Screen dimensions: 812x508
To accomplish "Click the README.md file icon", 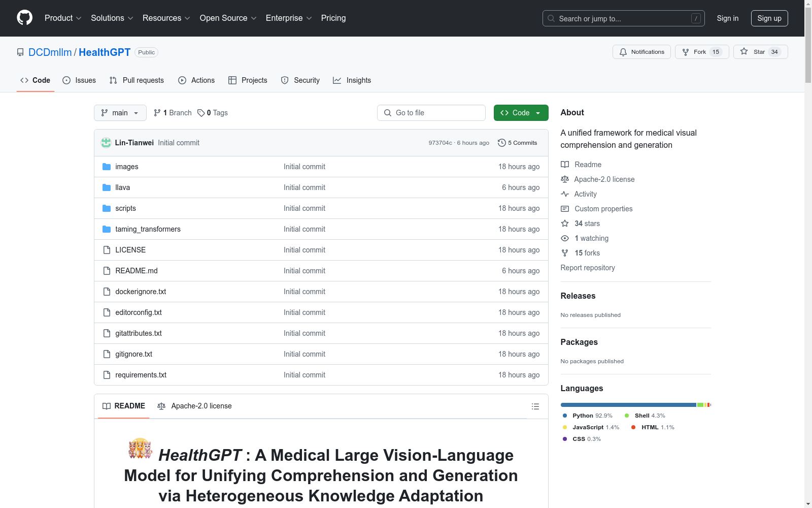I will 107,271.
